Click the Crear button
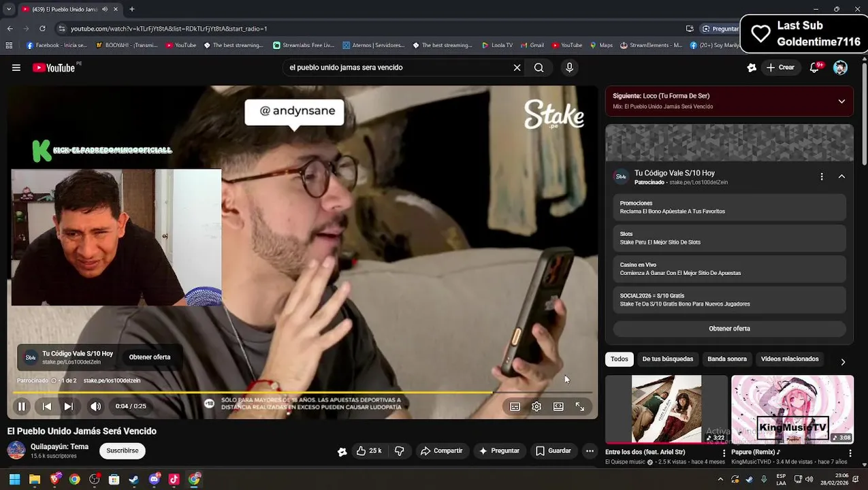Screen dimensions: 868x490 [x=780, y=67]
